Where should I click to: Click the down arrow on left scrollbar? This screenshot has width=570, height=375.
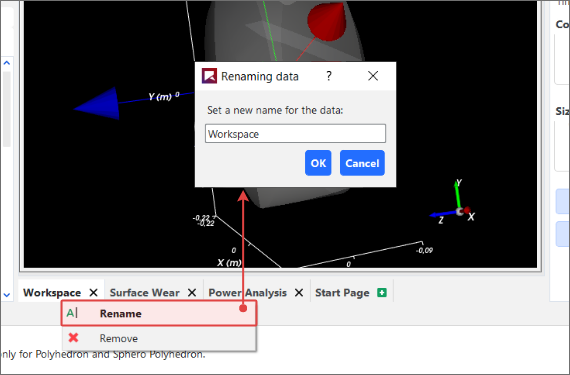[7, 295]
